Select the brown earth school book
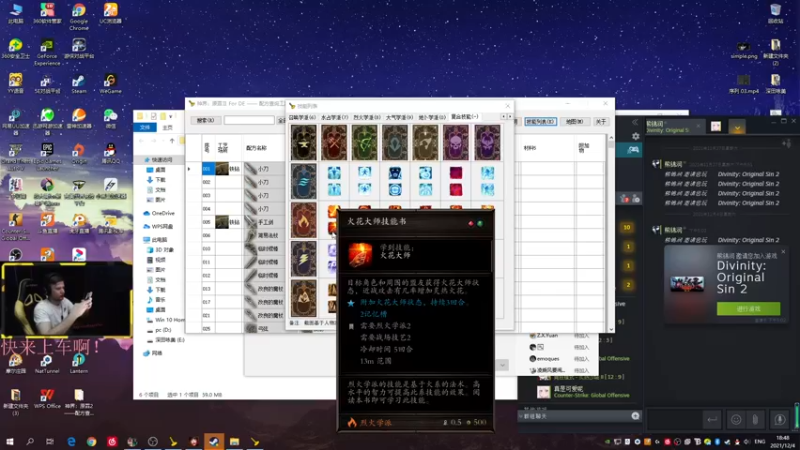The height and width of the screenshot is (450, 800). pyautogui.click(x=304, y=298)
